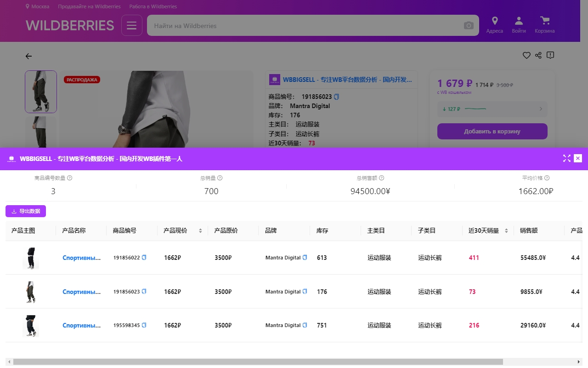Expand WBBIGSELL panel to fullscreen
Image resolution: width=588 pixels, height=368 pixels.
[566, 158]
